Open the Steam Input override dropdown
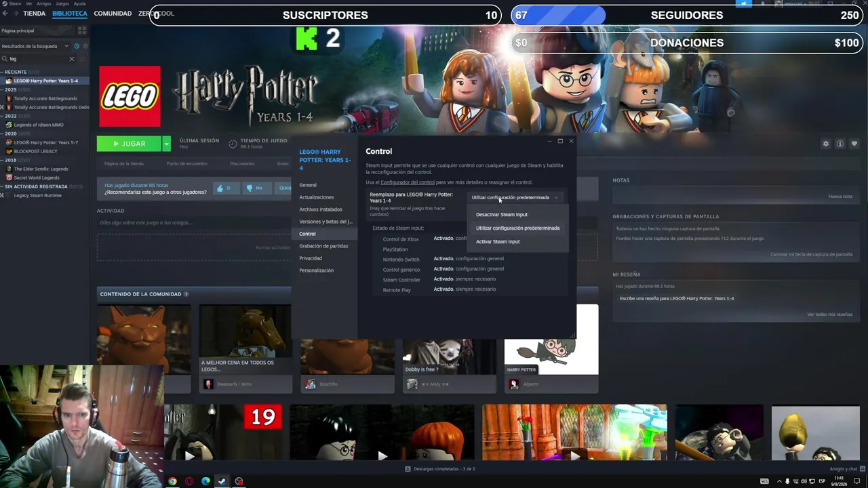The height and width of the screenshot is (488, 868). click(515, 197)
